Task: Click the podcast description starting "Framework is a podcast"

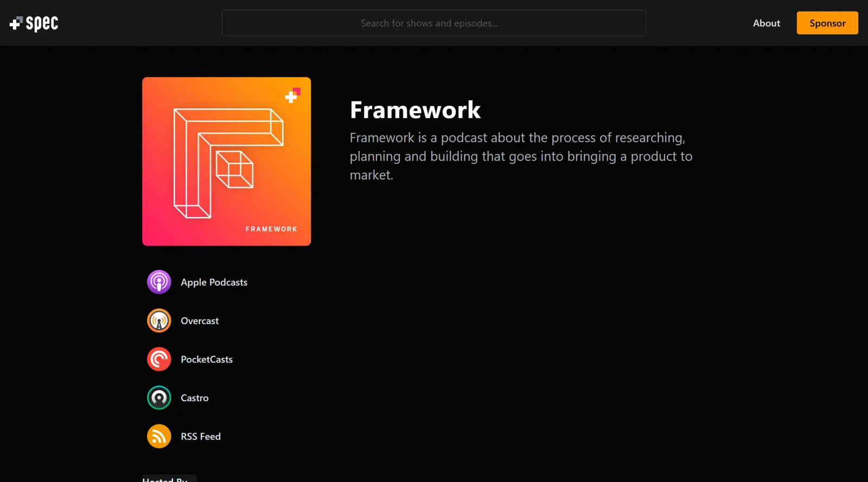Action: tap(521, 156)
